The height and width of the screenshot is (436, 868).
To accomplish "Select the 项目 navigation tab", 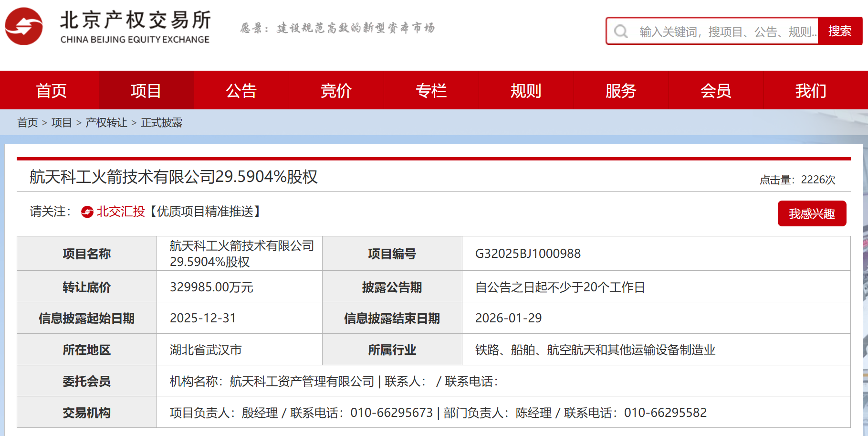I will point(146,90).
